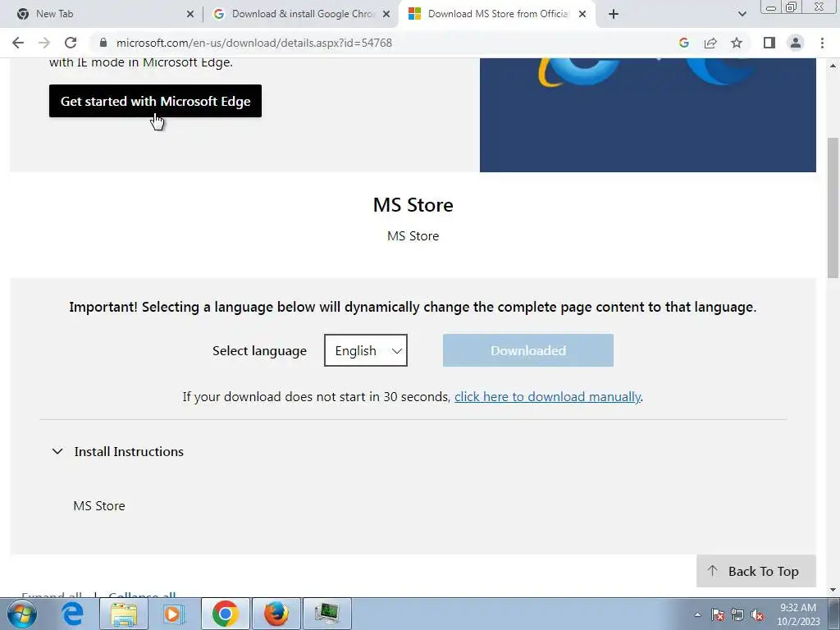Image resolution: width=840 pixels, height=630 pixels.
Task: Open the Select language dropdown
Action: [365, 350]
